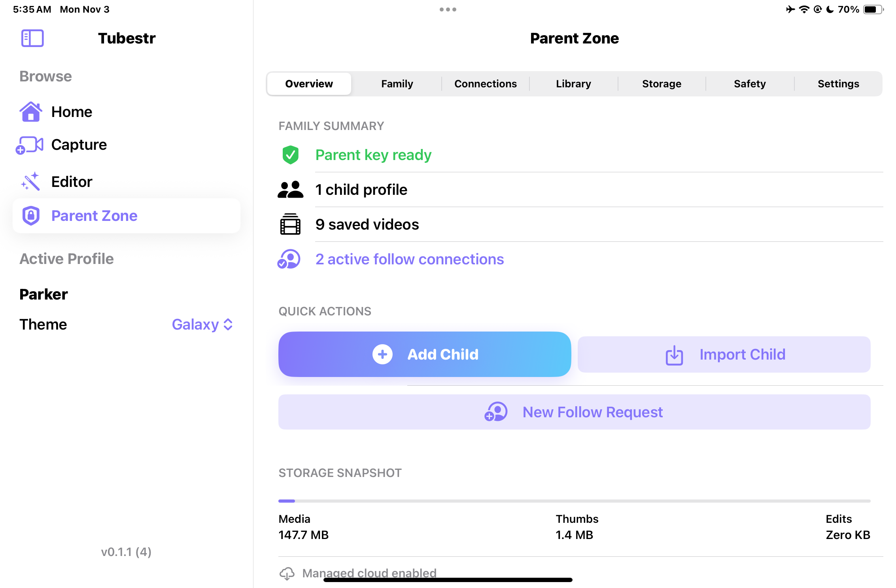Select the Home icon in the sidebar
Screen dimensions: 896x588
coord(30,112)
